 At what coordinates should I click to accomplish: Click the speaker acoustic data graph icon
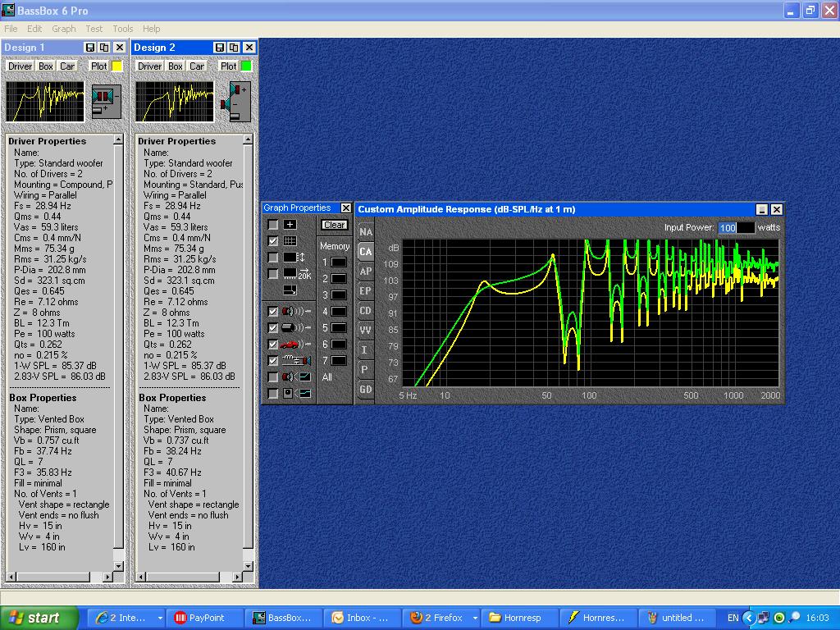coord(296,377)
